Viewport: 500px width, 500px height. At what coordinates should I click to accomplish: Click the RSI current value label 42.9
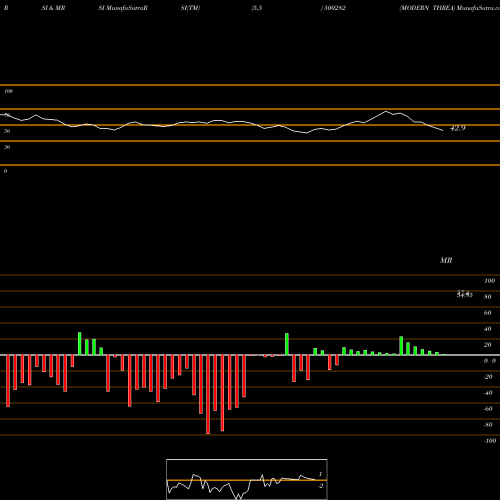tap(458, 128)
